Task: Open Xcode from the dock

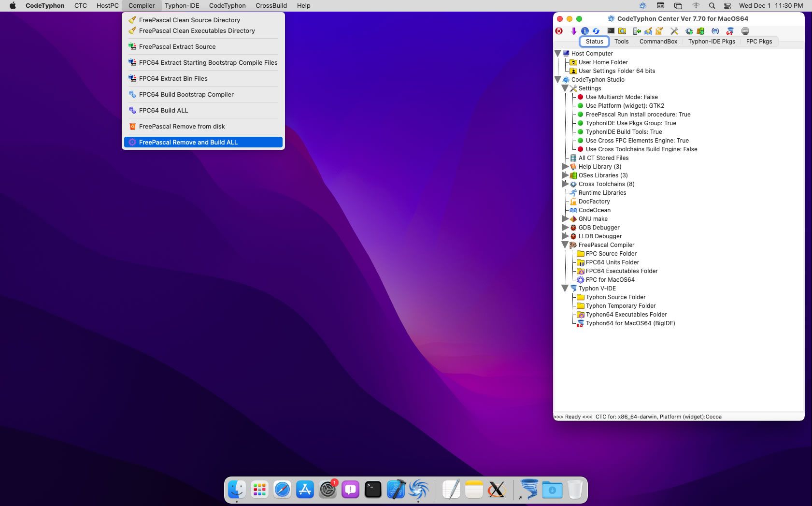Action: click(396, 490)
